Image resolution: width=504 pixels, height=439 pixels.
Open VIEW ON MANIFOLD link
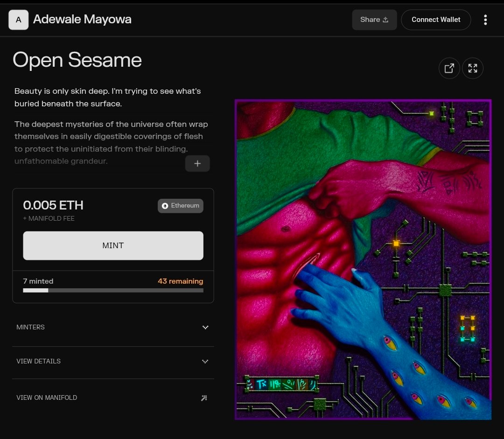pyautogui.click(x=113, y=398)
